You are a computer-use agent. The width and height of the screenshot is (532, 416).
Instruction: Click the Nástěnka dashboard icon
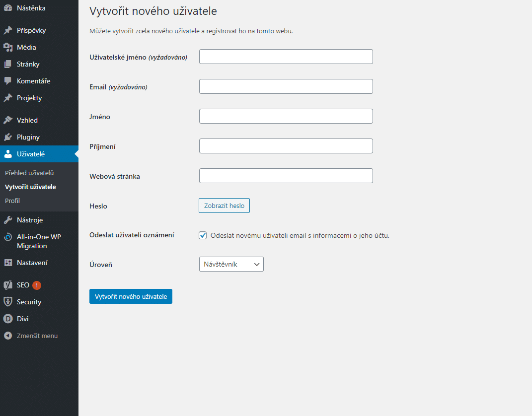tap(8, 8)
